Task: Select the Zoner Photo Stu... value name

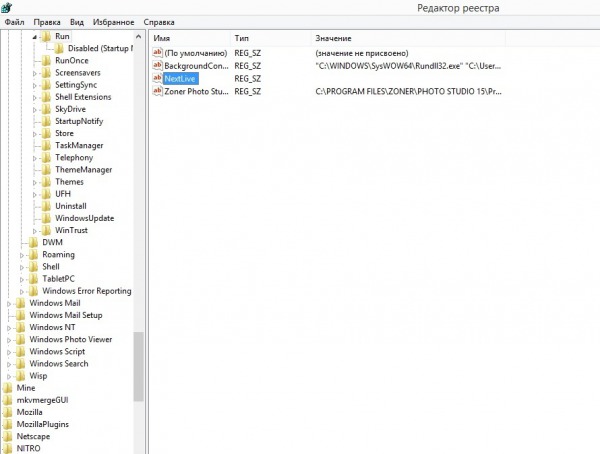Action: click(196, 91)
